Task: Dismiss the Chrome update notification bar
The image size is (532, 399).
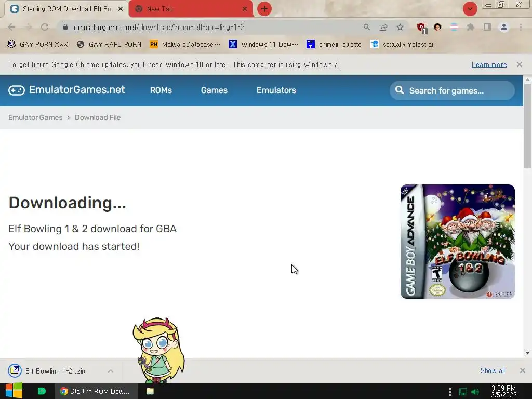Action: coord(519,64)
